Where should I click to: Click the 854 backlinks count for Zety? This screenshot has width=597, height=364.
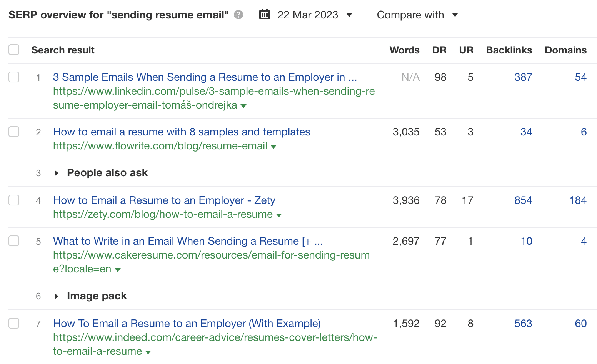(x=523, y=200)
